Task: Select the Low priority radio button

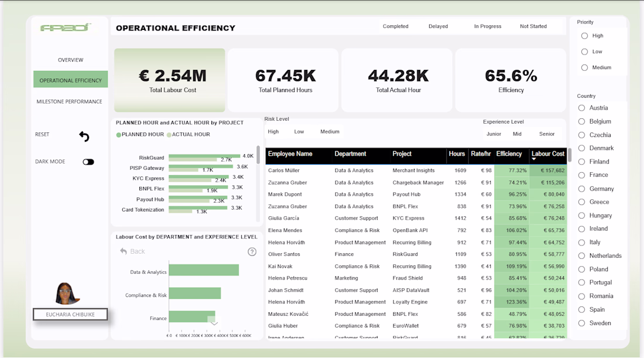Action: (x=584, y=52)
